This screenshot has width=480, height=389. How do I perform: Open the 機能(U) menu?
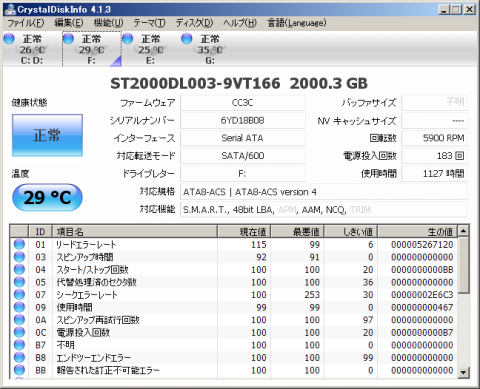108,23
